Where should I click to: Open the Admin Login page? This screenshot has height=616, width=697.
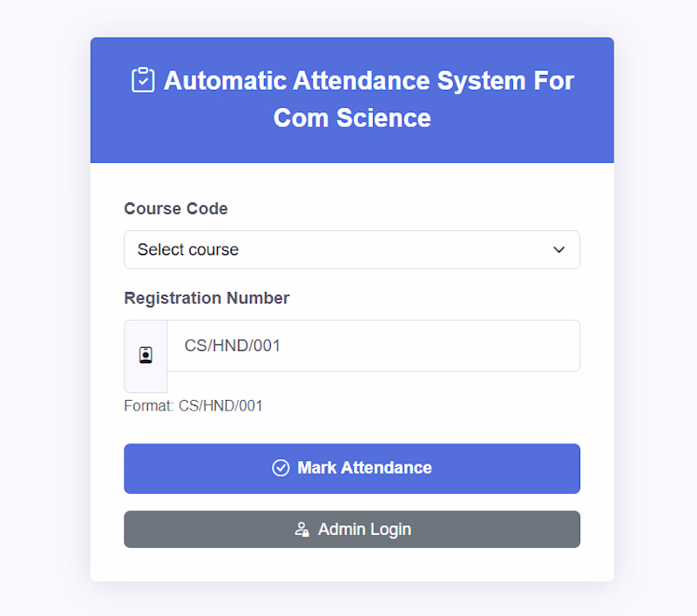[x=351, y=529]
